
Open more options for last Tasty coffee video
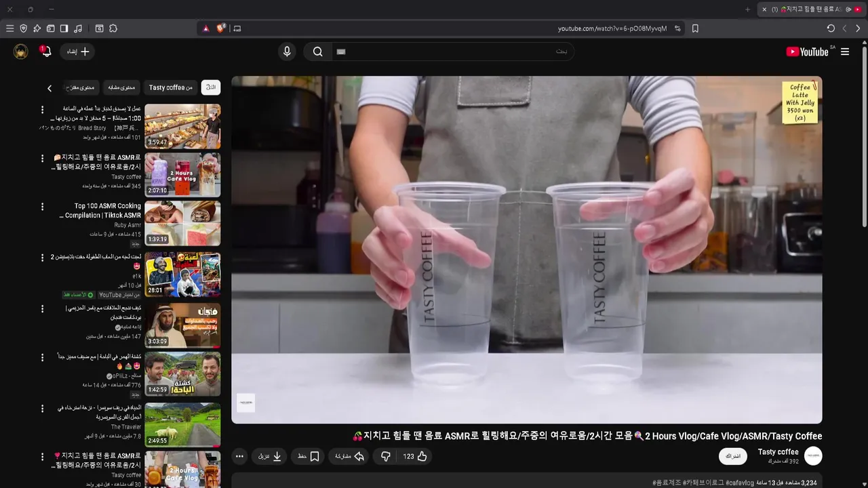(42, 456)
